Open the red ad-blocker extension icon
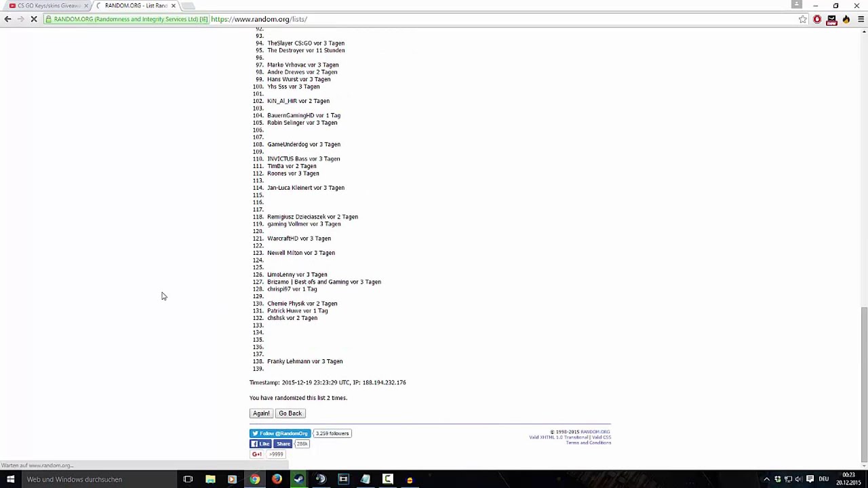This screenshot has height=488, width=868. tap(817, 19)
